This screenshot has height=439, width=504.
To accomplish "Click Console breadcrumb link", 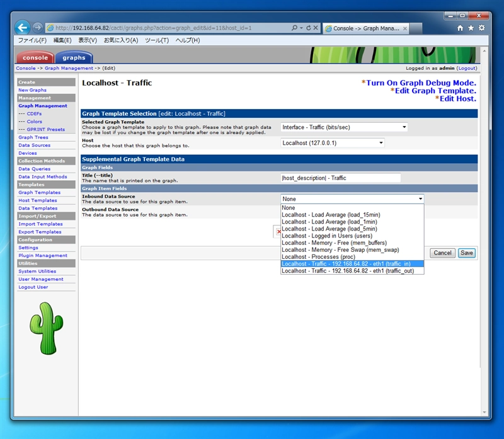I will pyautogui.click(x=26, y=68).
